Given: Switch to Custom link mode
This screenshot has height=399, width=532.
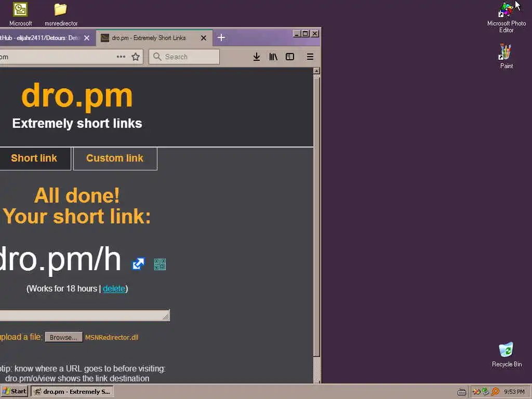Looking at the screenshot, I should (115, 158).
